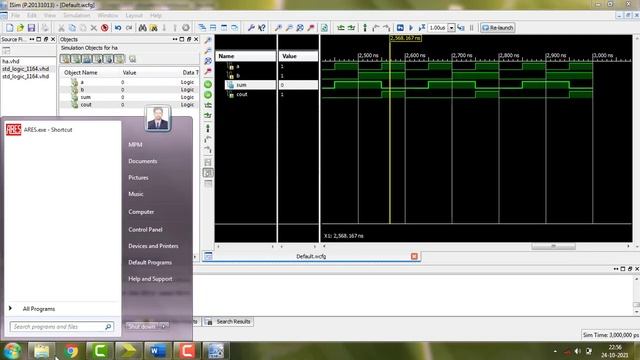Close the Default.wcfg tab with red X
This screenshot has width=640, height=360.
click(x=414, y=256)
